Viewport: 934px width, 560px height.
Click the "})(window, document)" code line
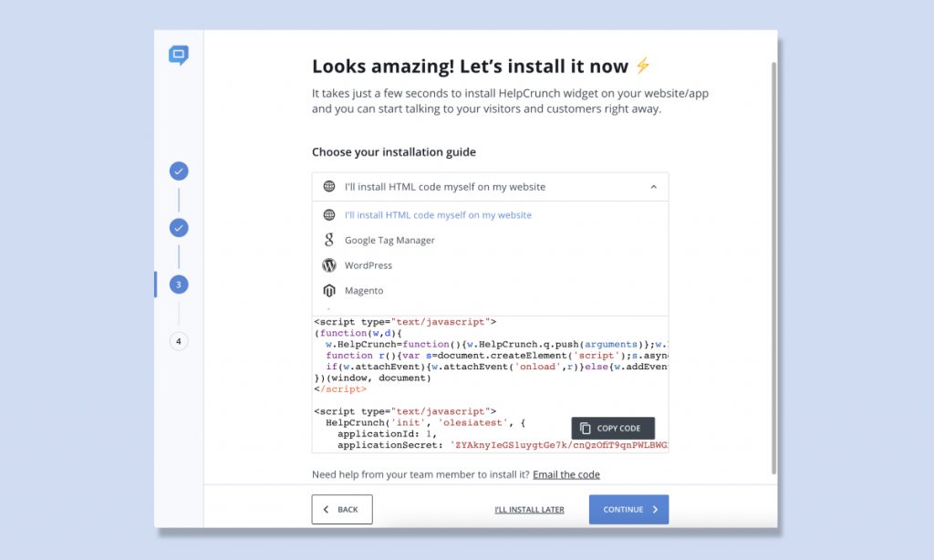pyautogui.click(x=372, y=378)
